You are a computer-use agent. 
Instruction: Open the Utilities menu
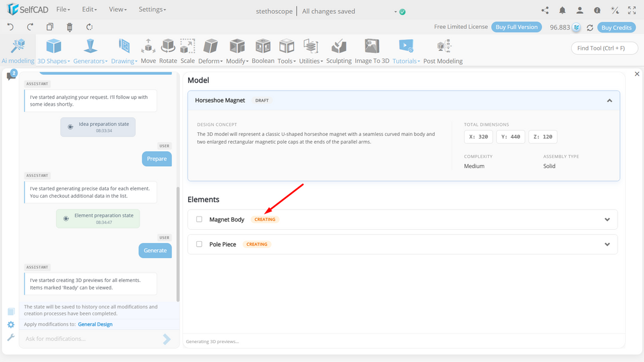tap(311, 51)
